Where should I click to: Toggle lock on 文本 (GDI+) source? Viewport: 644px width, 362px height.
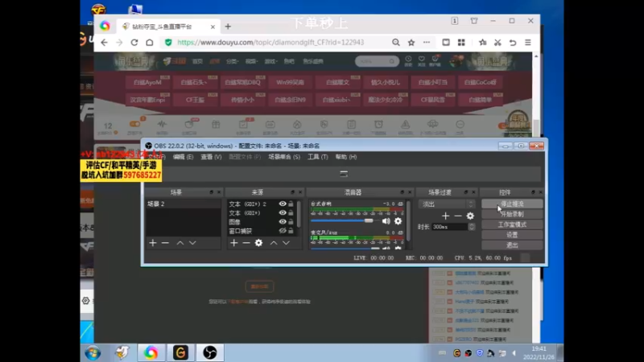pyautogui.click(x=291, y=212)
